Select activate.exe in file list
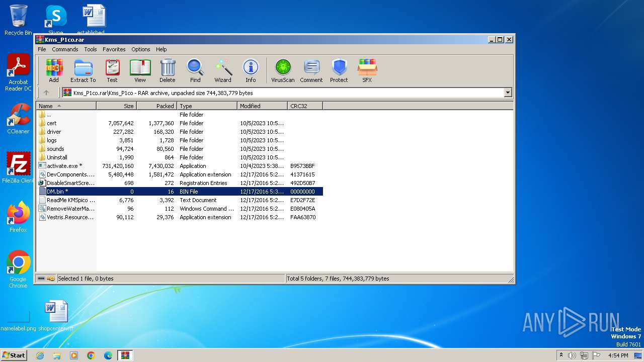This screenshot has height=362, width=644. (180, 166)
